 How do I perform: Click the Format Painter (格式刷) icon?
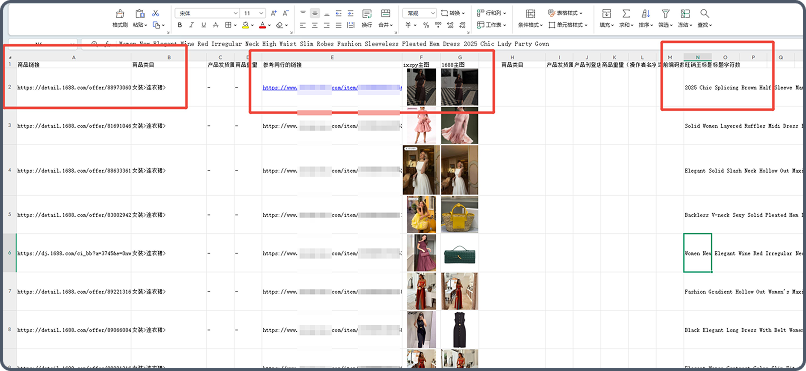pyautogui.click(x=120, y=13)
